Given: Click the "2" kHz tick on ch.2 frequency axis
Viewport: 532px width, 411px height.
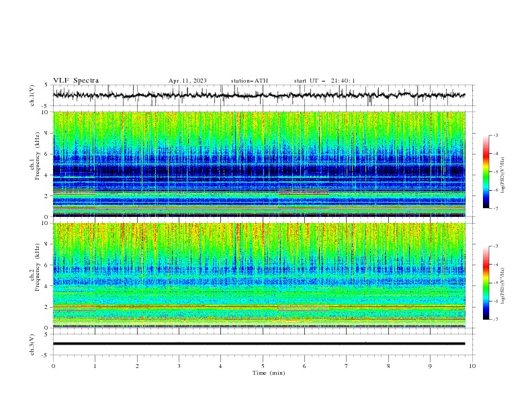Looking at the screenshot, I should pyautogui.click(x=48, y=307).
